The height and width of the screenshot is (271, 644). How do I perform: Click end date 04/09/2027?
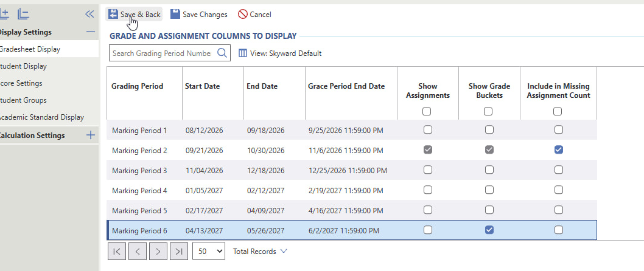266,211
